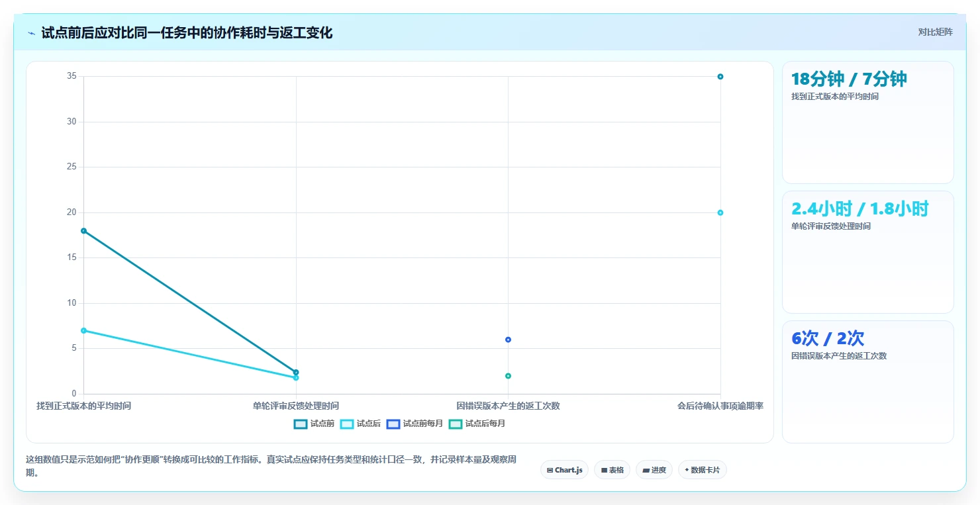
Task: Click the 对比矩阵 label in header
Action: pos(936,32)
